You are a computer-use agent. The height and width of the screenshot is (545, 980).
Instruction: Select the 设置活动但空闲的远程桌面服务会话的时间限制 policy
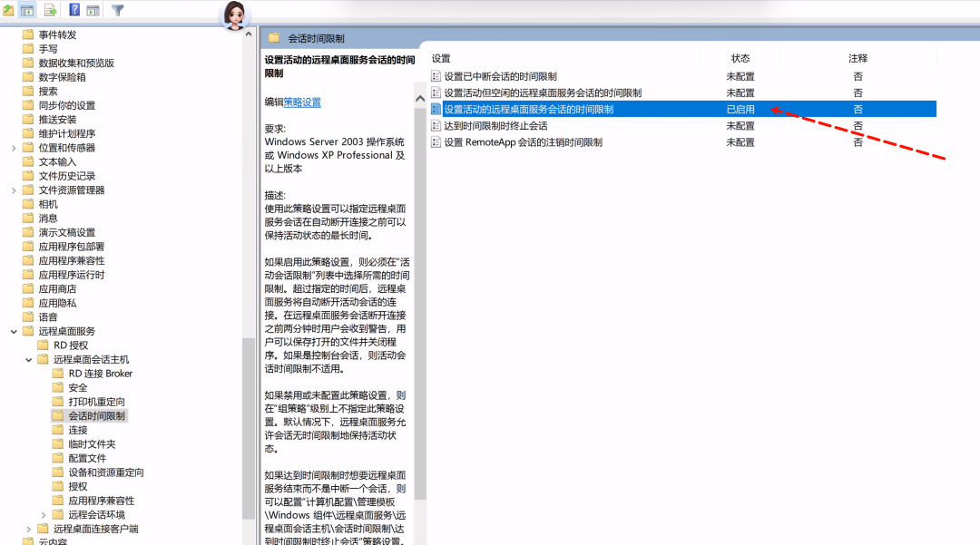coord(543,92)
